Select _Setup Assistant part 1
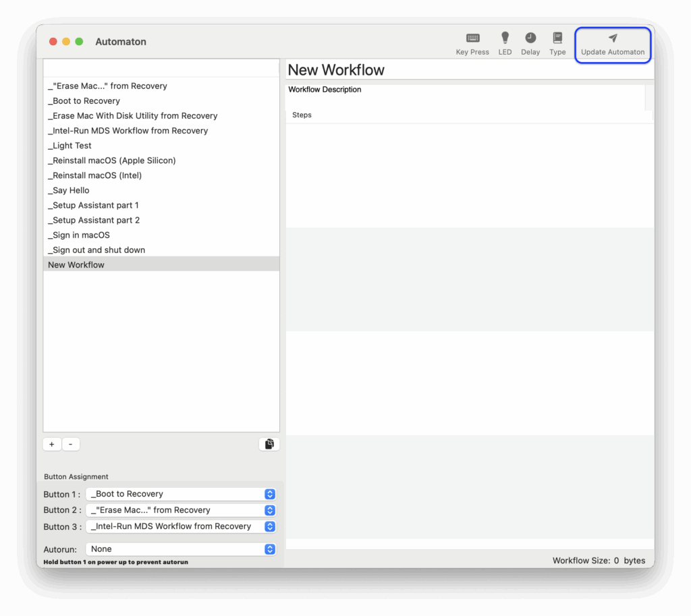Image resolution: width=691 pixels, height=616 pixels. point(161,205)
